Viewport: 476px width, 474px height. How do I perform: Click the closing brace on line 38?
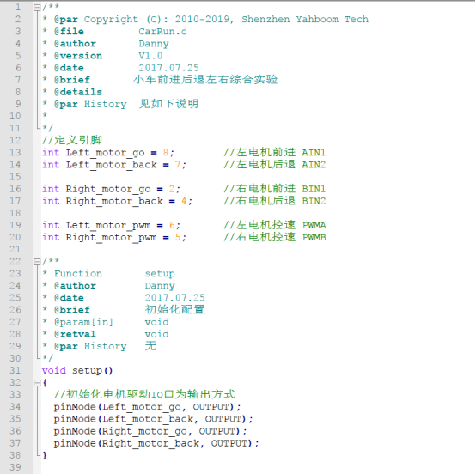pos(45,455)
